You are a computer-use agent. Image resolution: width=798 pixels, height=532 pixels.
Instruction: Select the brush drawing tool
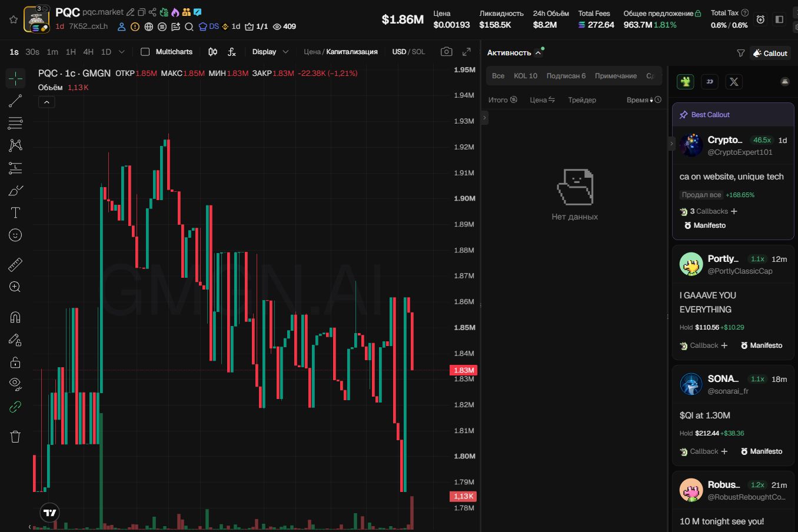pyautogui.click(x=15, y=191)
